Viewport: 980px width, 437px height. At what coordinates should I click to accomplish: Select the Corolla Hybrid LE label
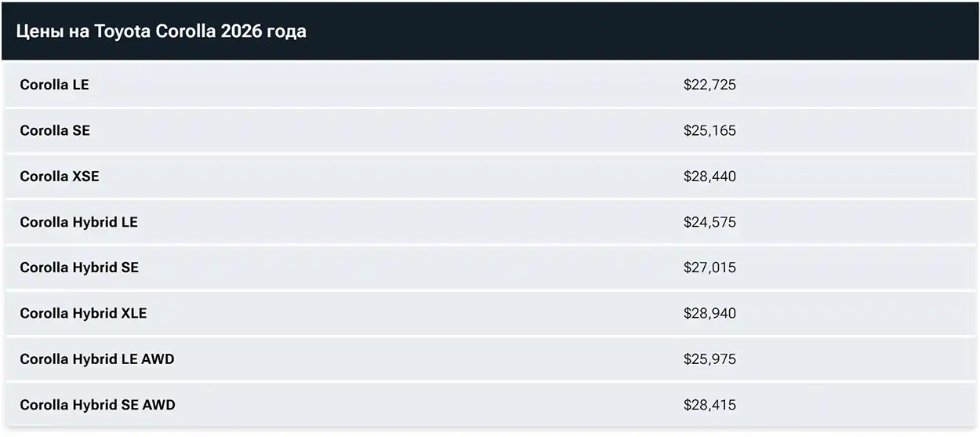coord(78,222)
